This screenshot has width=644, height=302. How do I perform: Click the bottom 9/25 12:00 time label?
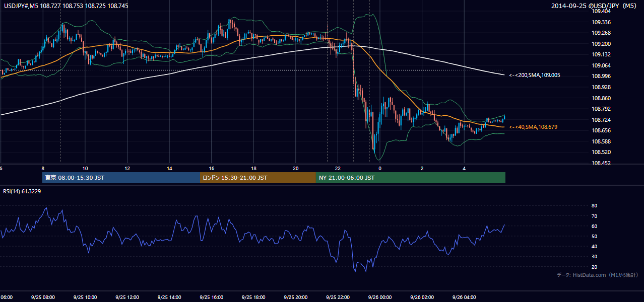pos(127,297)
